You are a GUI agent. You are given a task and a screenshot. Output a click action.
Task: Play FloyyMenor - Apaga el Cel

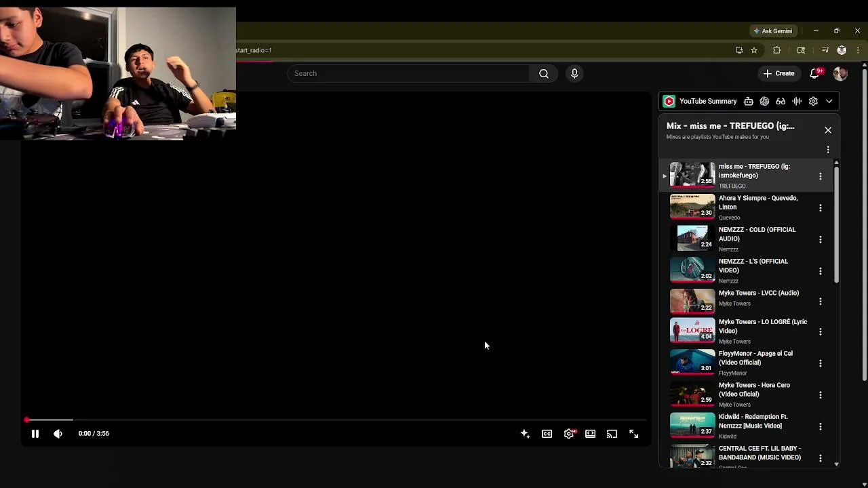coord(692,362)
